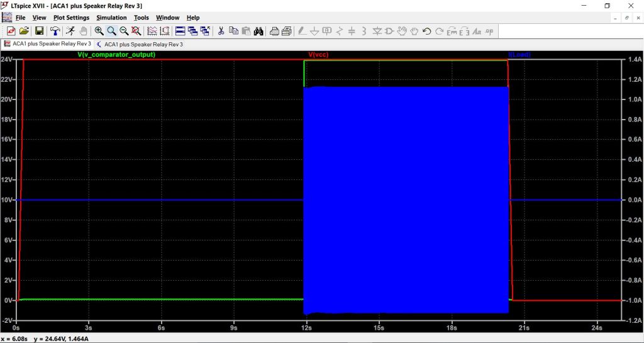Image resolution: width=644 pixels, height=343 pixels.
Task: Create a new schematic from toolbar
Action: pos(11,31)
